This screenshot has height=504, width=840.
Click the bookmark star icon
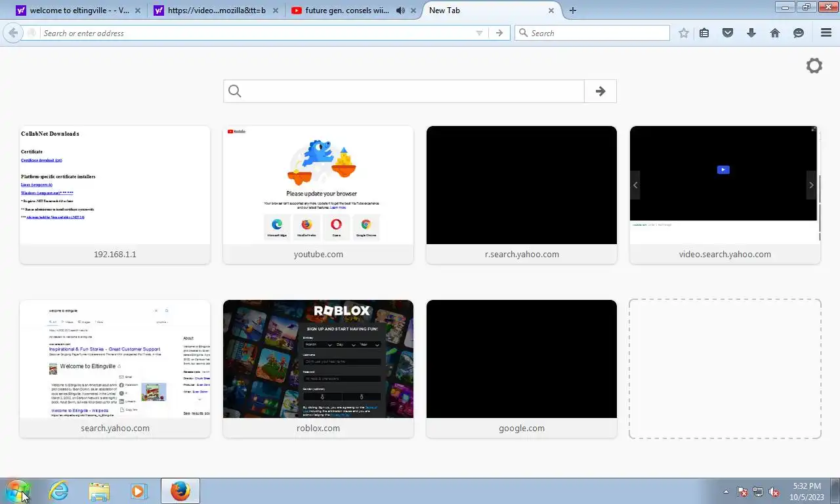point(684,33)
